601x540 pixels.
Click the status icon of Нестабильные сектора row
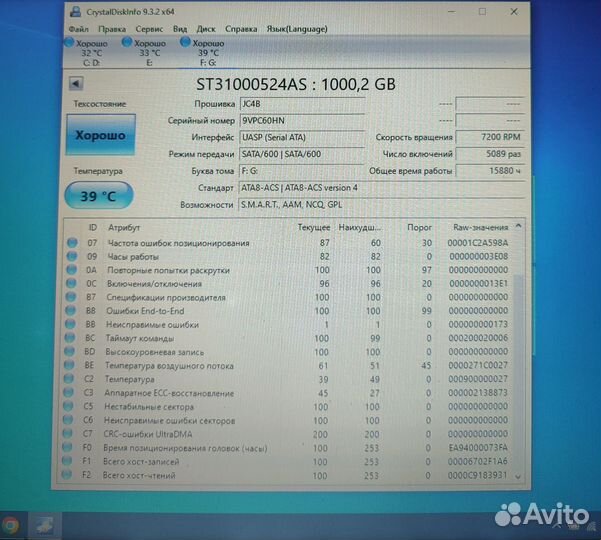tap(68, 406)
